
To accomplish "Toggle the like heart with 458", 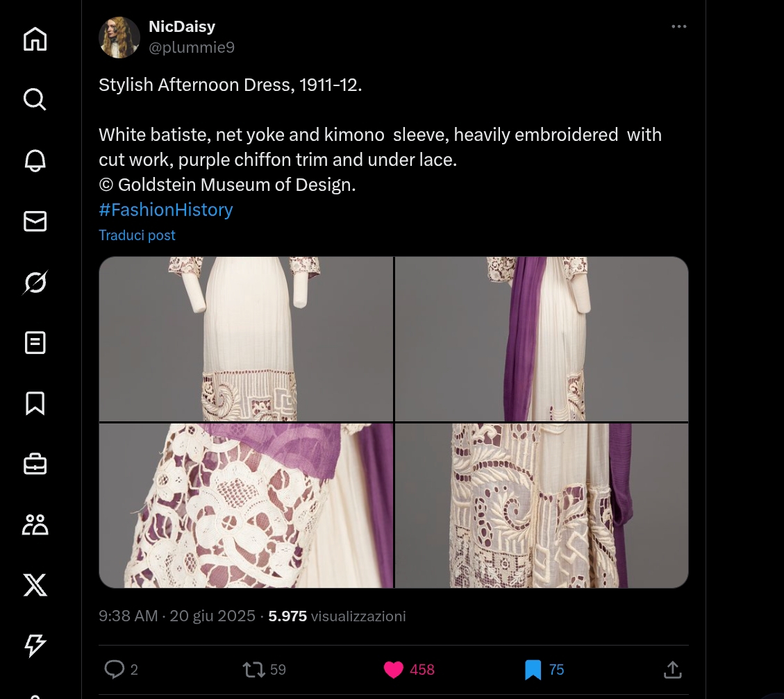I will click(x=394, y=670).
